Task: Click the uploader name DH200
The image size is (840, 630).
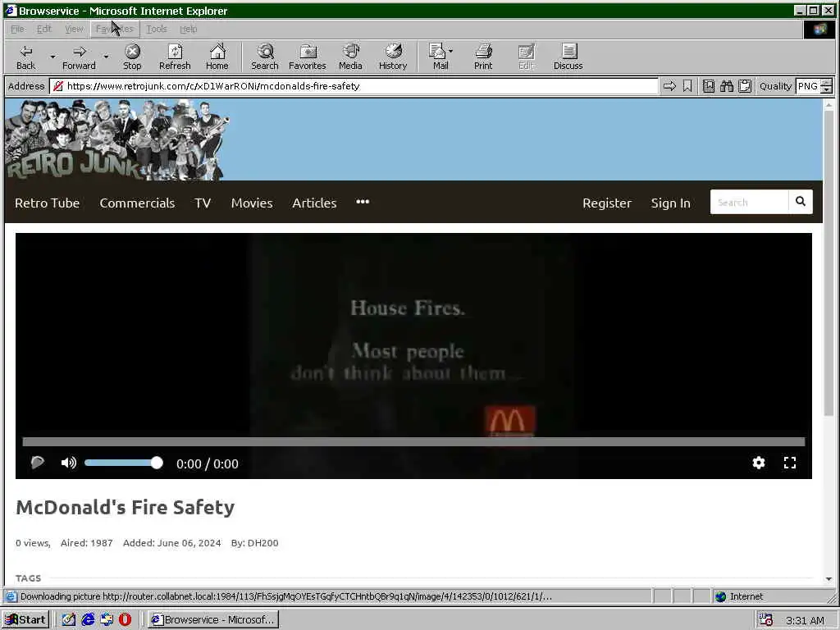Action: point(262,543)
